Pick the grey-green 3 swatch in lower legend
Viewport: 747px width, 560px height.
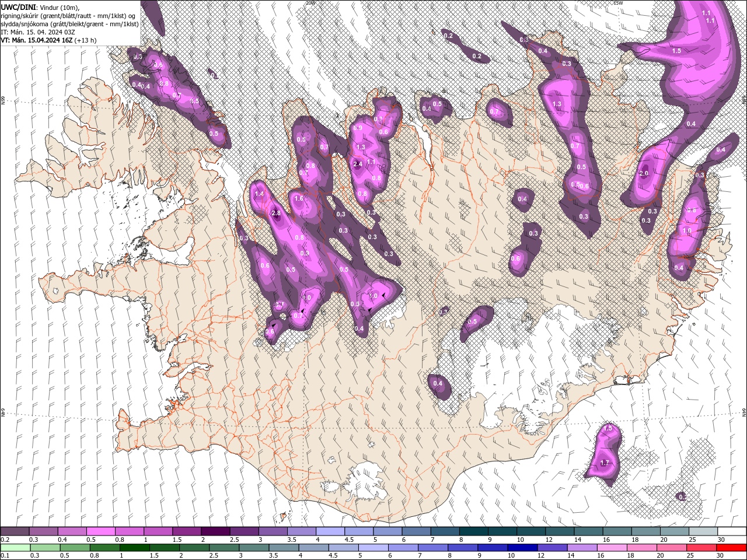pyautogui.click(x=254, y=548)
